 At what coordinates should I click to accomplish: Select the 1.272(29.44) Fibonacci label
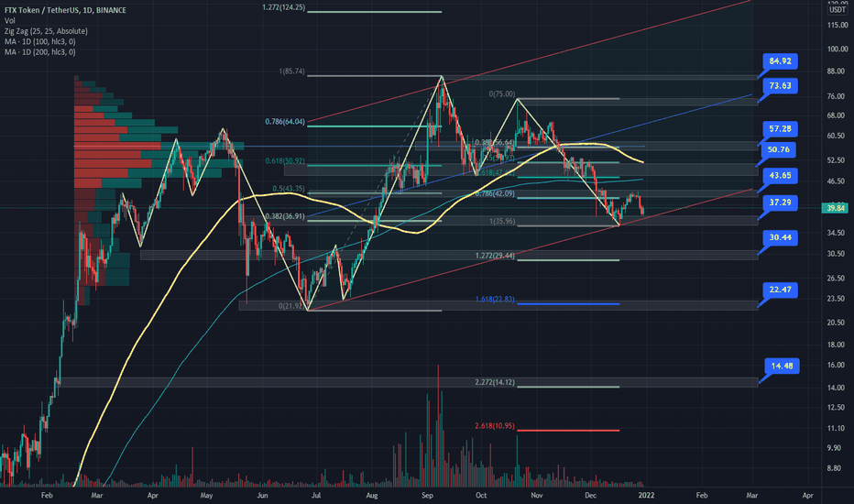click(495, 256)
